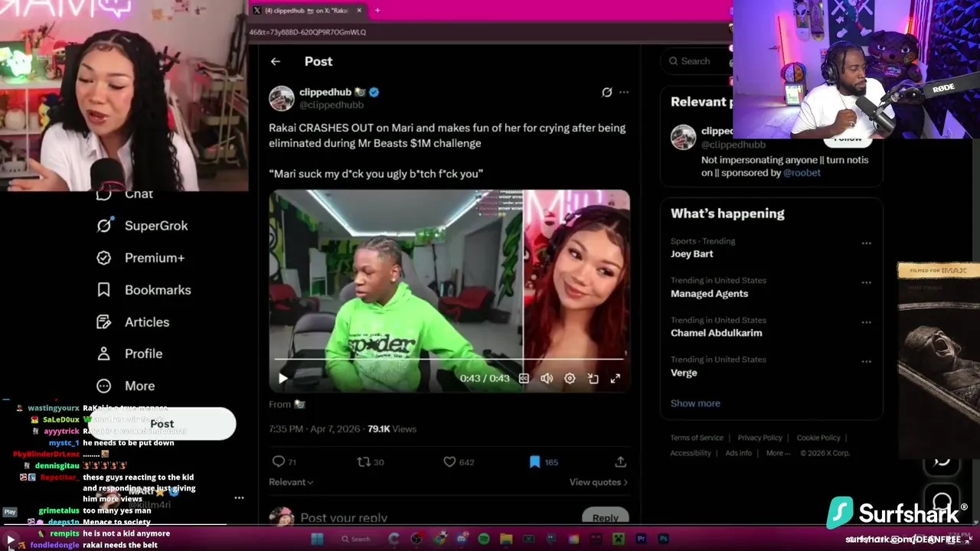Open options for Managed Agents trend
Screen dimensions: 980x551
click(866, 283)
